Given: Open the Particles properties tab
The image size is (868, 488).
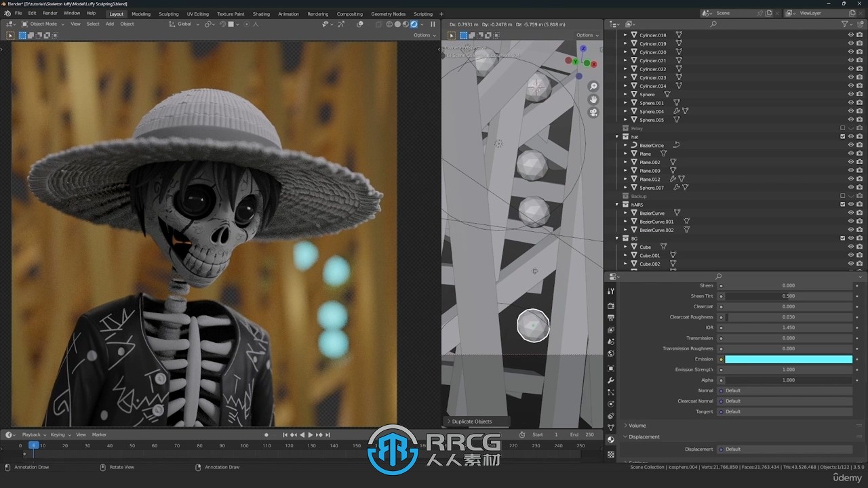Looking at the screenshot, I should pyautogui.click(x=611, y=392).
